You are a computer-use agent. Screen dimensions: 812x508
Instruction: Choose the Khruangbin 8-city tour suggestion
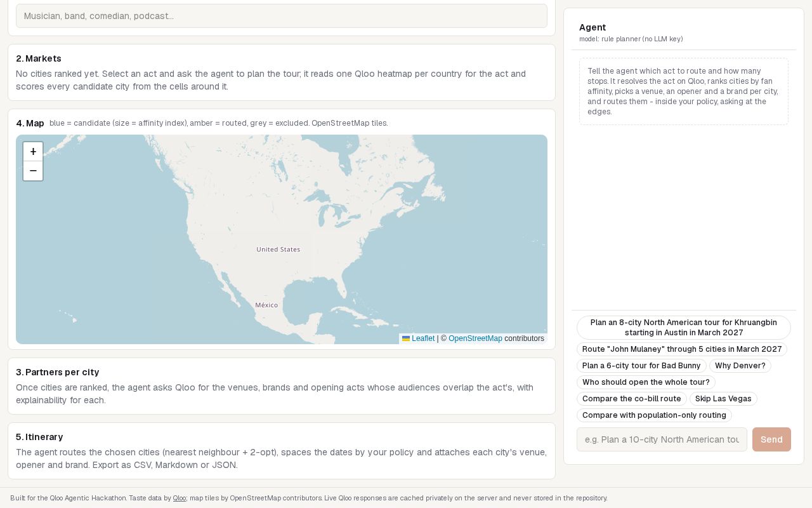click(684, 328)
